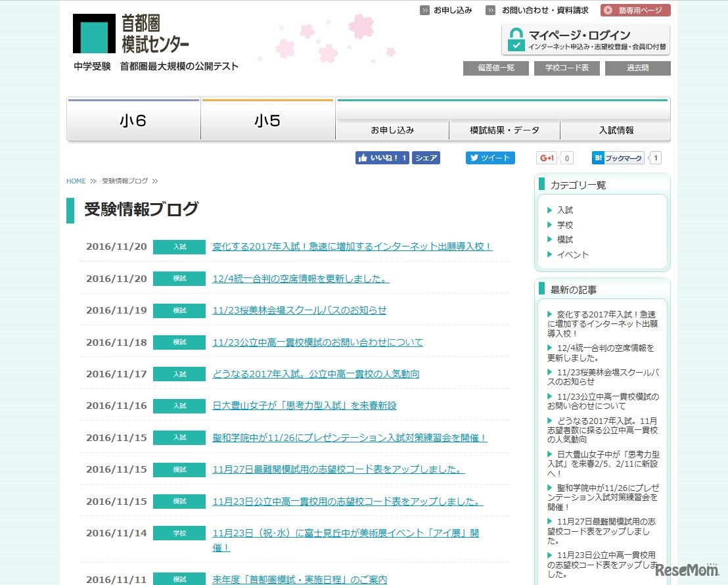
Task: Open article 日大豊山女子が「思考力型入試」を来春新設
Action: [304, 406]
